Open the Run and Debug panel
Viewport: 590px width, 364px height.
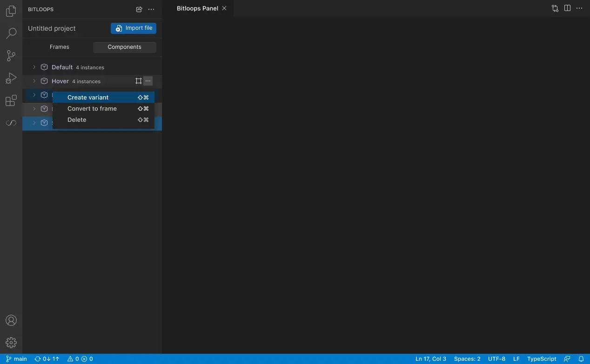11,78
